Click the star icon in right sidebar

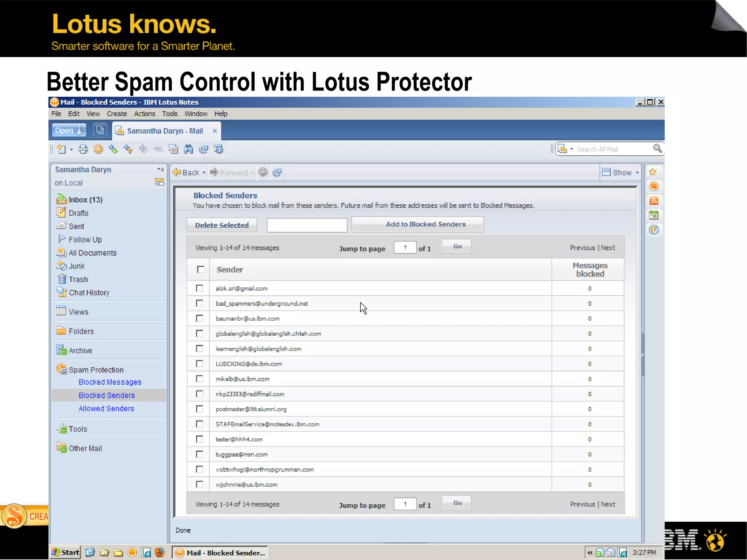[x=653, y=172]
